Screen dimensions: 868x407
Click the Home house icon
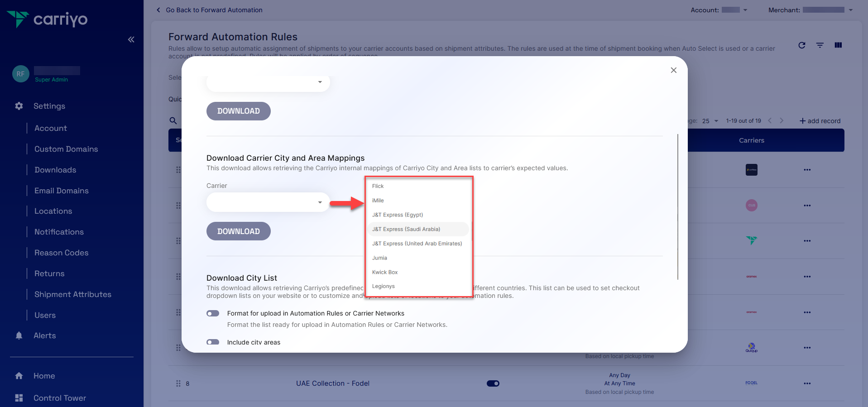(x=19, y=376)
